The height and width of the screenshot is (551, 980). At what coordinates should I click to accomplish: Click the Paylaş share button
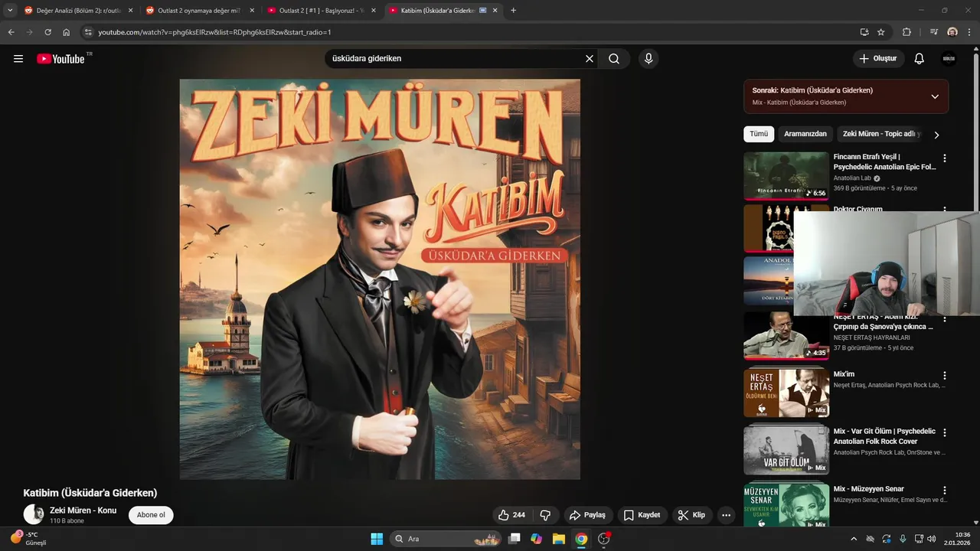588,515
